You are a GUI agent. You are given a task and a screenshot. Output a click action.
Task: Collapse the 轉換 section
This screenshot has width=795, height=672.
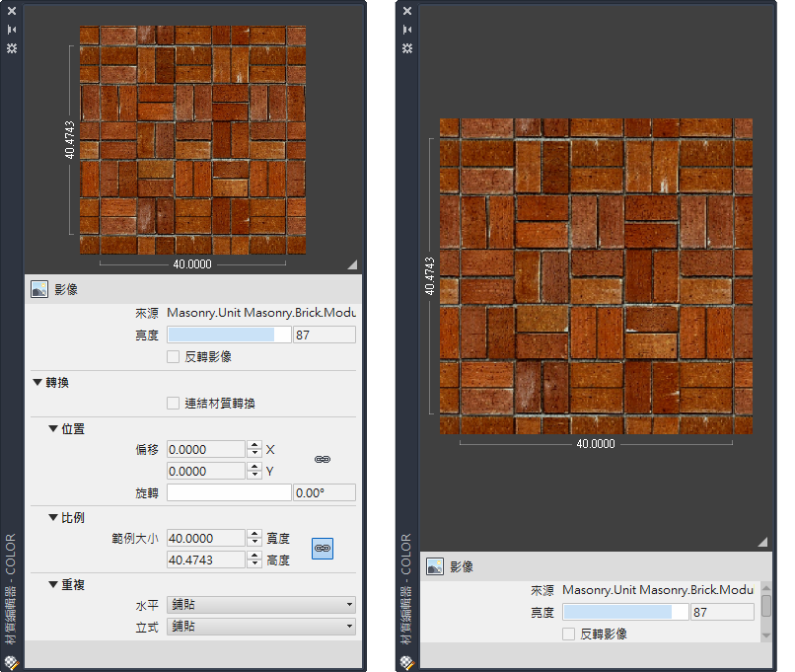pos(37,383)
